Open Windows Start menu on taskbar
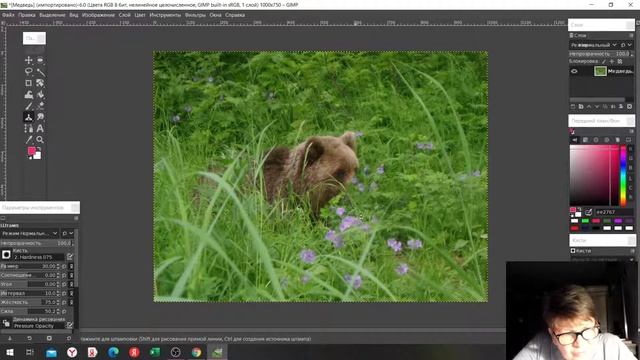 coord(10,352)
